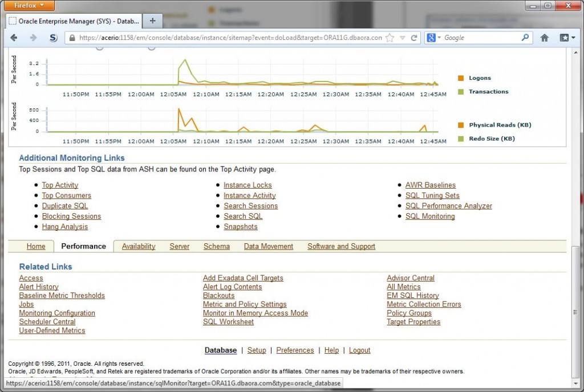Bookmark this page with the star icon
The width and height of the screenshot is (584, 392).
[390, 38]
